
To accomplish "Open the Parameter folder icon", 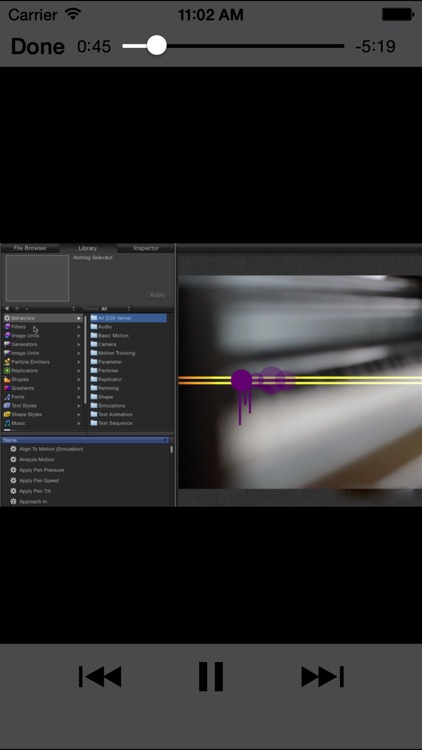I will (94, 362).
